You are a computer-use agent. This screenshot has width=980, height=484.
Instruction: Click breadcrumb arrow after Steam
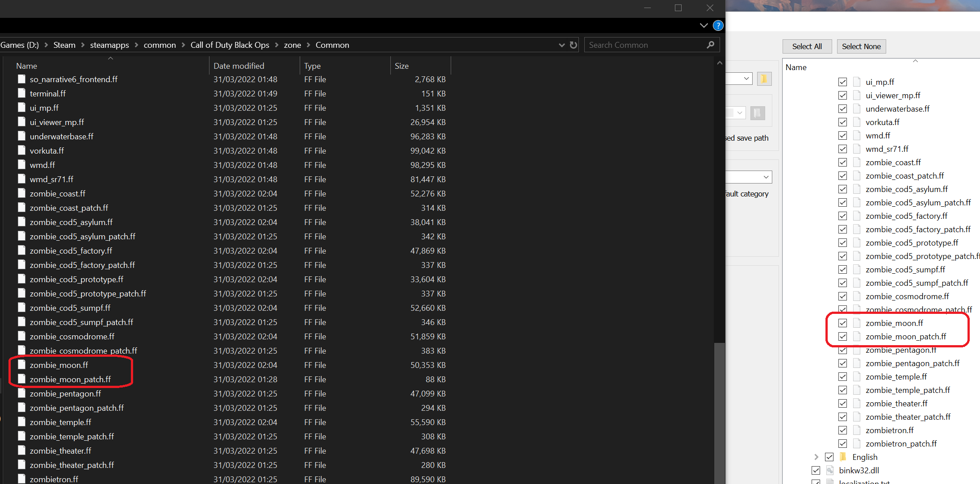[83, 45]
